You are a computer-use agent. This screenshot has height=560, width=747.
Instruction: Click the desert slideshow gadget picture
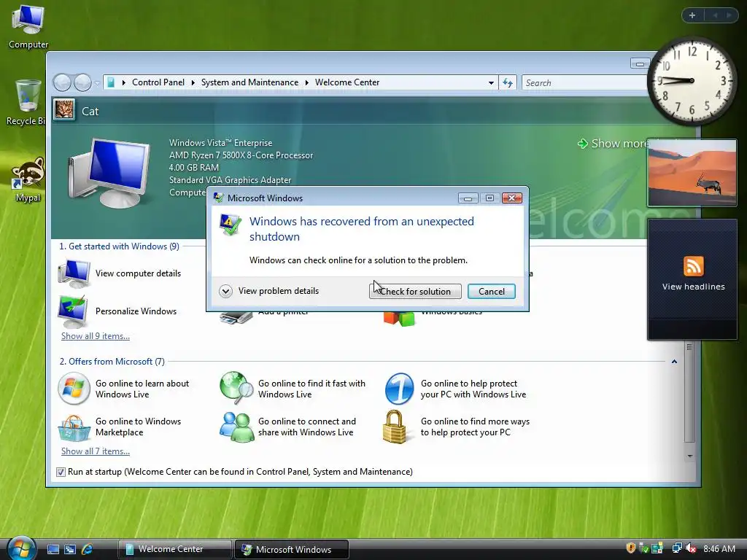click(692, 172)
